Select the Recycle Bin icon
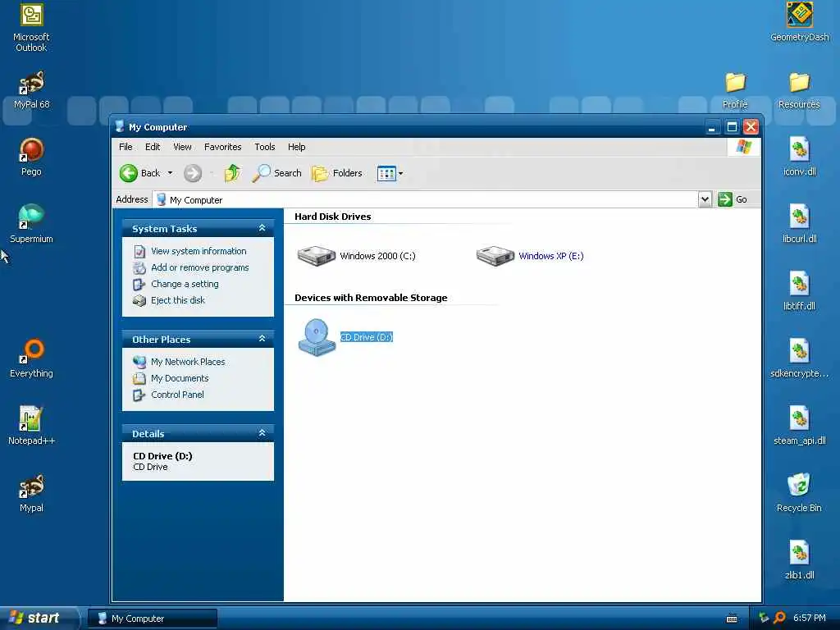 pos(799,493)
